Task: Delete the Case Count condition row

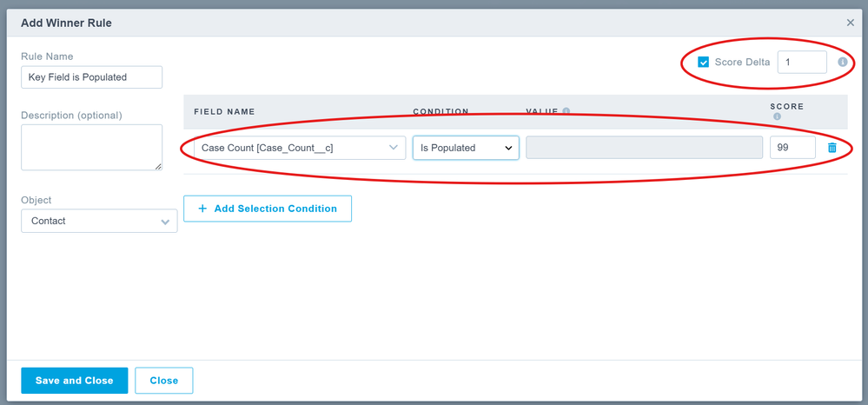Action: (x=832, y=148)
